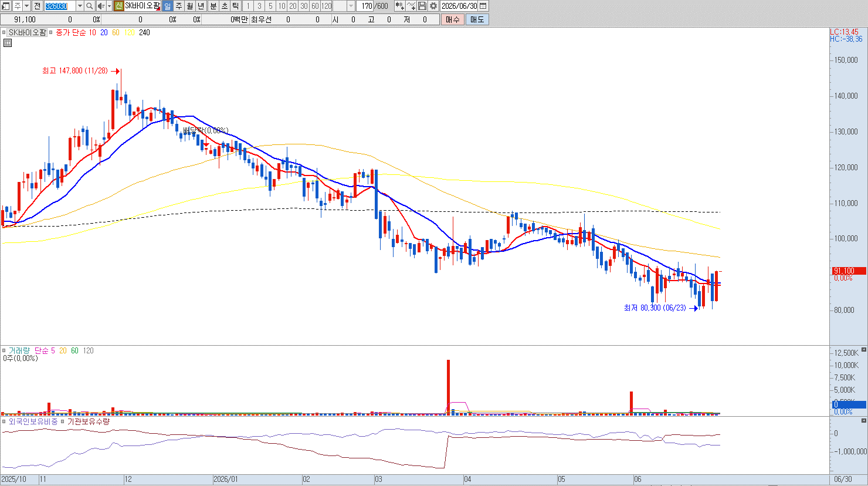Click the 매도 sell button
This screenshot has height=486, width=868.
(x=477, y=19)
